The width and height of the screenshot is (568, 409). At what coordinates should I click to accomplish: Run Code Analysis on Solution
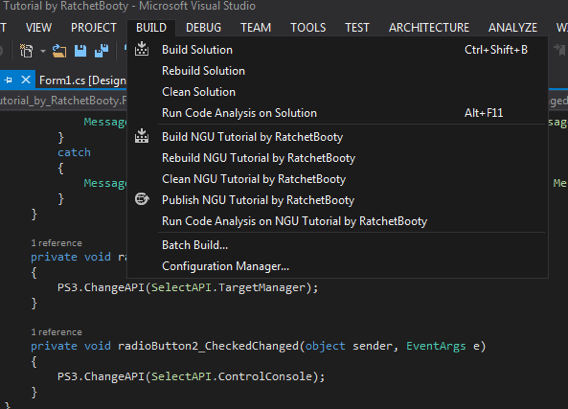[337, 113]
